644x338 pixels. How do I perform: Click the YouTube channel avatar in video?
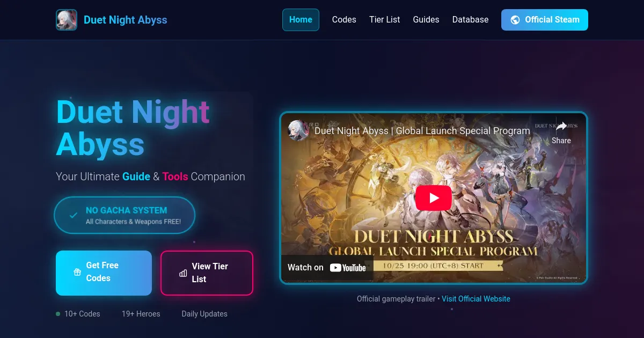(x=298, y=130)
